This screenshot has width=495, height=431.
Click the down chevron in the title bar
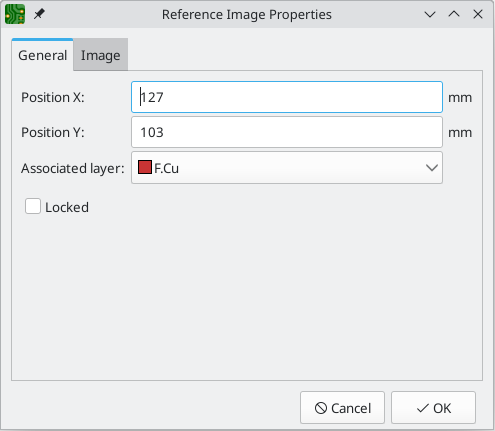coord(430,15)
